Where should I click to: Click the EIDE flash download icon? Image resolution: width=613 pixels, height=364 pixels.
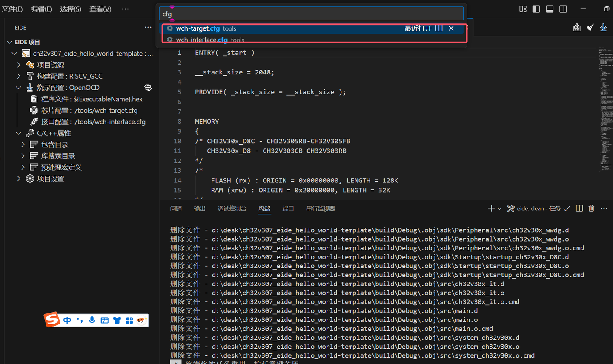click(x=603, y=27)
